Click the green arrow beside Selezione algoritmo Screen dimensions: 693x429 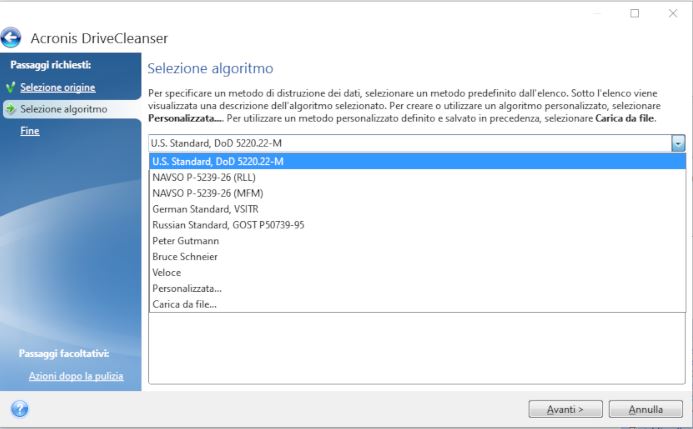click(x=11, y=109)
